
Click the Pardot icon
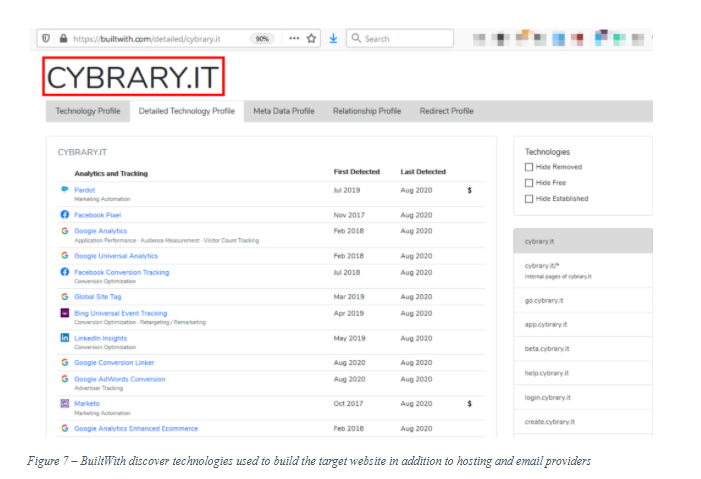pos(65,190)
